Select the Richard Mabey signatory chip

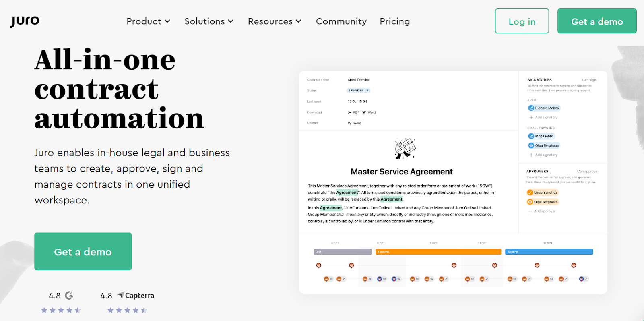[544, 108]
